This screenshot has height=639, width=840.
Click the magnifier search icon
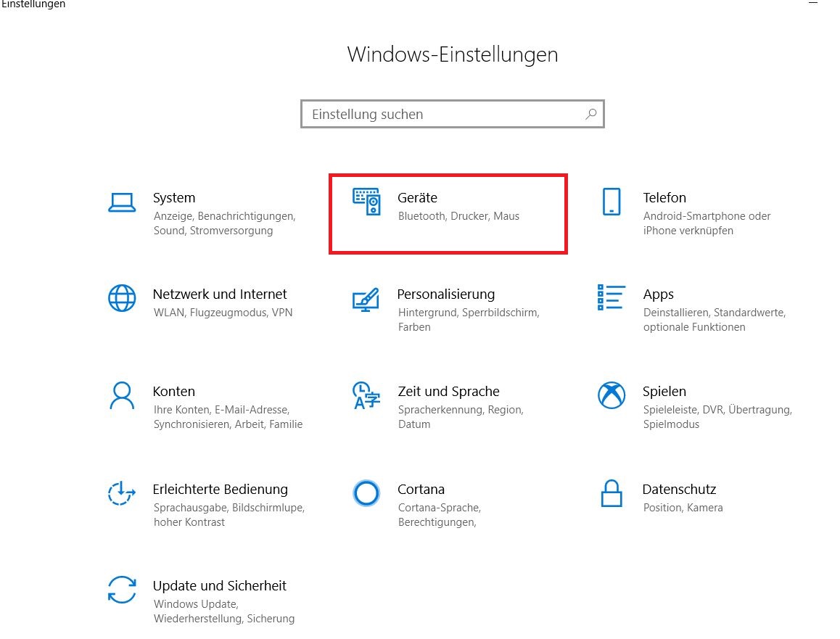[591, 114]
